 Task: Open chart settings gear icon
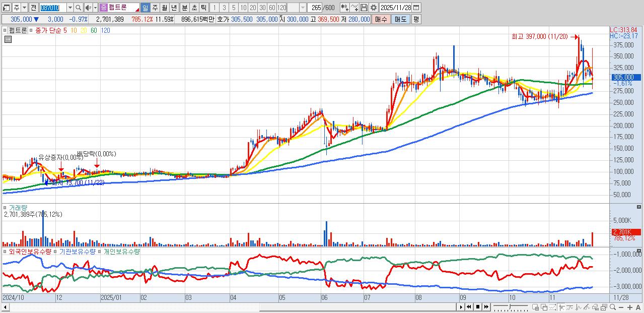pos(373,8)
